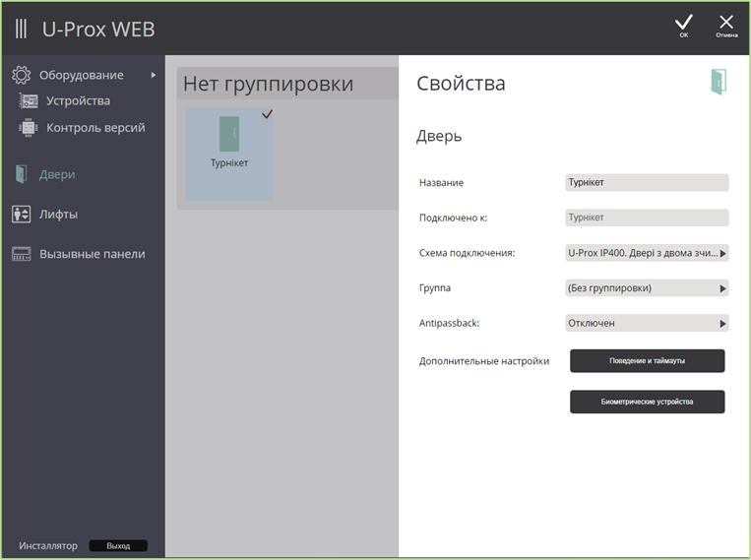Select Двери in the sidebar
This screenshot has height=560, width=751.
click(x=57, y=174)
